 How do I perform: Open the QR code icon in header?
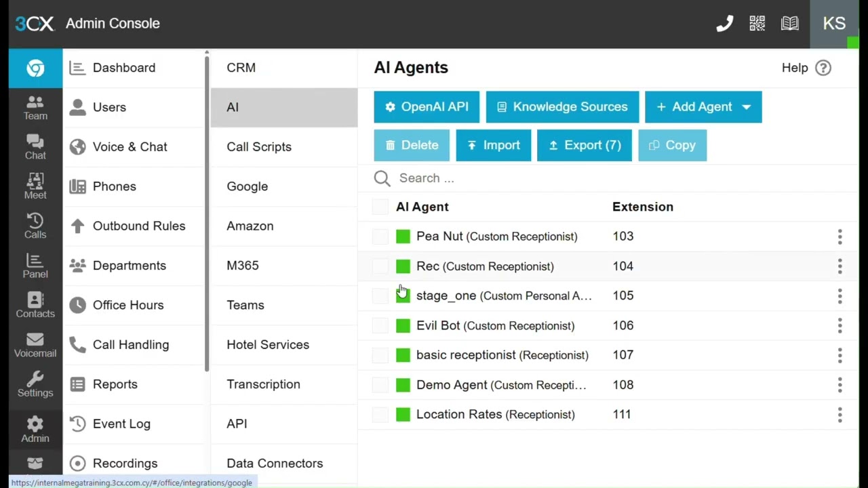click(x=757, y=24)
